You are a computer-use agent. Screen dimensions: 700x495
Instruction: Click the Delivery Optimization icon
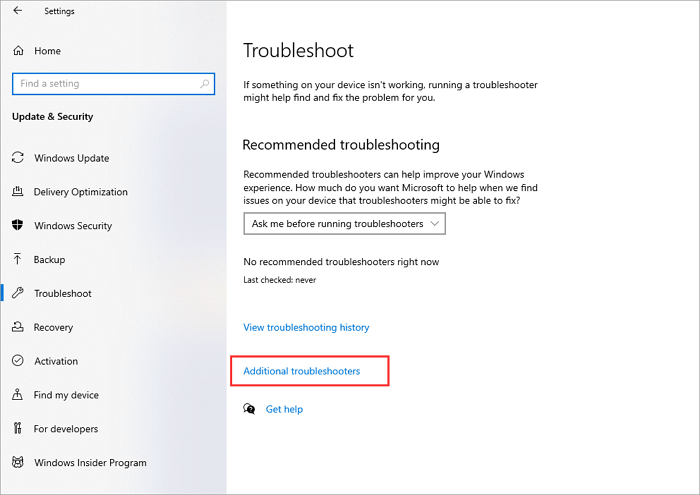tap(18, 192)
